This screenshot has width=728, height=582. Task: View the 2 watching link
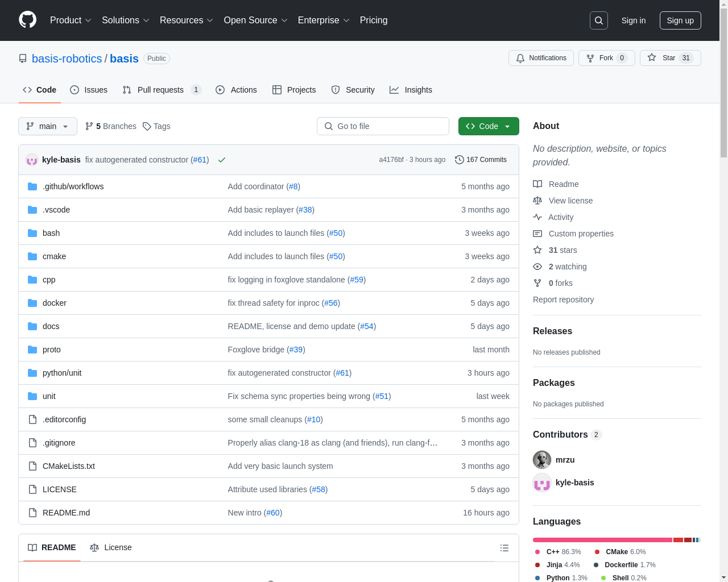tap(560, 267)
